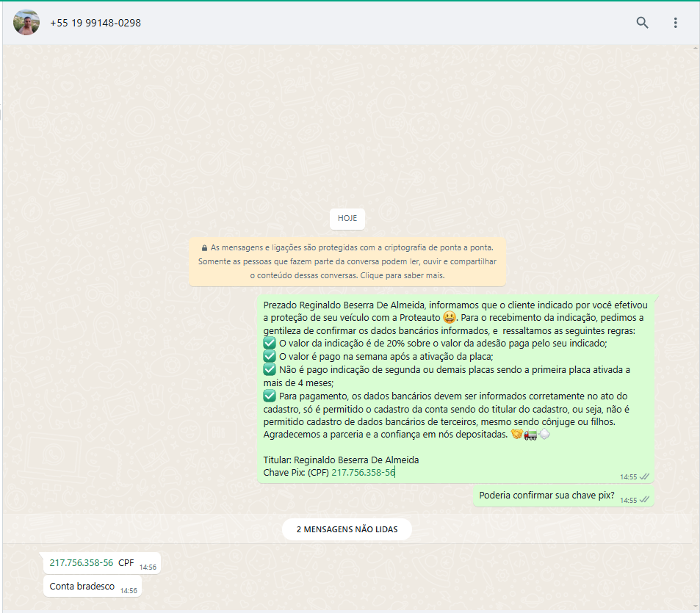Screen dimensions: 700x613
Task: Click the contact's profile photo
Action: pos(27,23)
